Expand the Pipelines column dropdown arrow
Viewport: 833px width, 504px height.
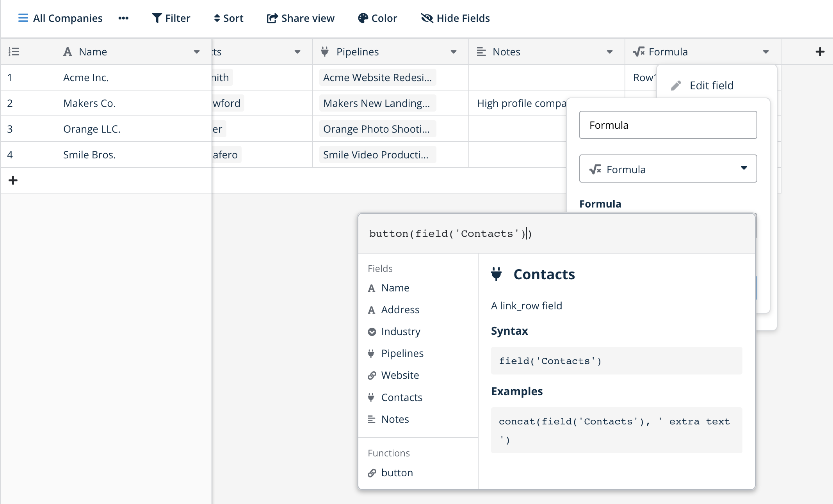[x=454, y=52]
